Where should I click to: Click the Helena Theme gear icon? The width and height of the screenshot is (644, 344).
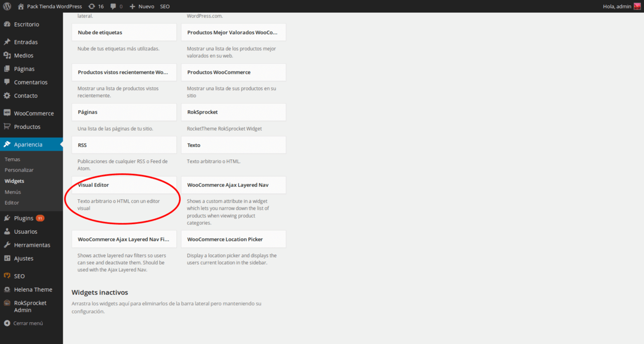7,289
